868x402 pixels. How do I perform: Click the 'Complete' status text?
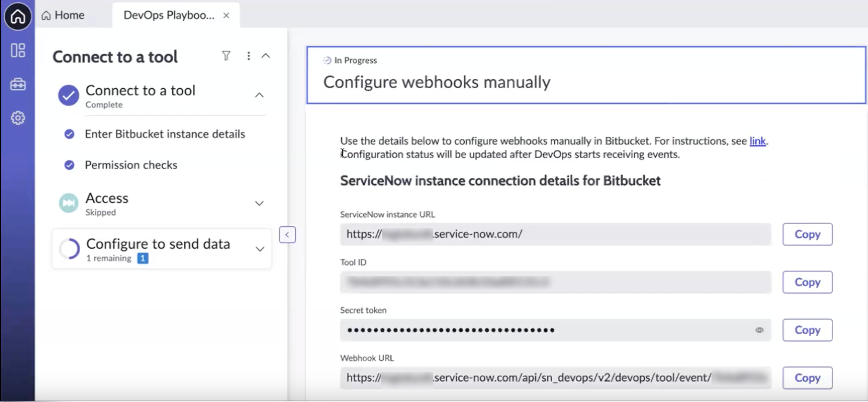coord(104,105)
